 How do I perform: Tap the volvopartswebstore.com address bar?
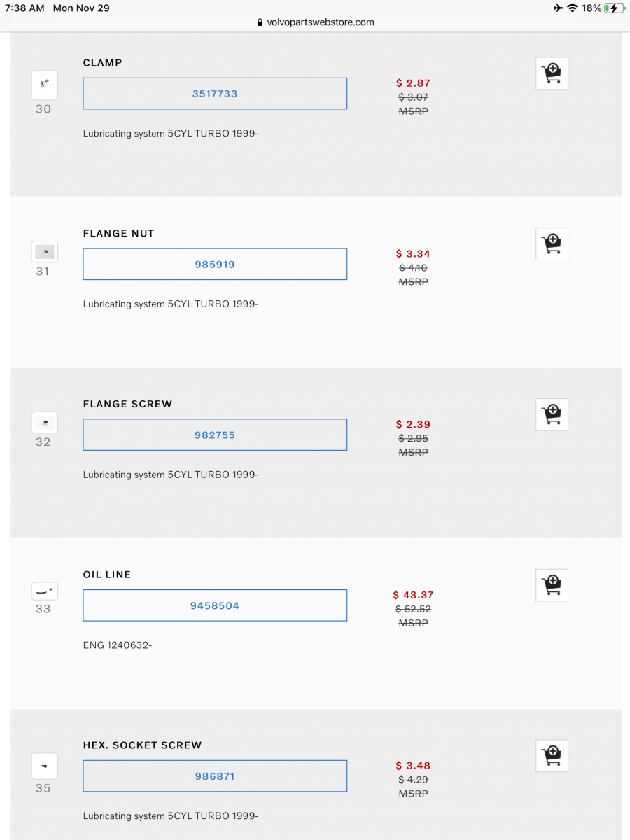pos(316,22)
